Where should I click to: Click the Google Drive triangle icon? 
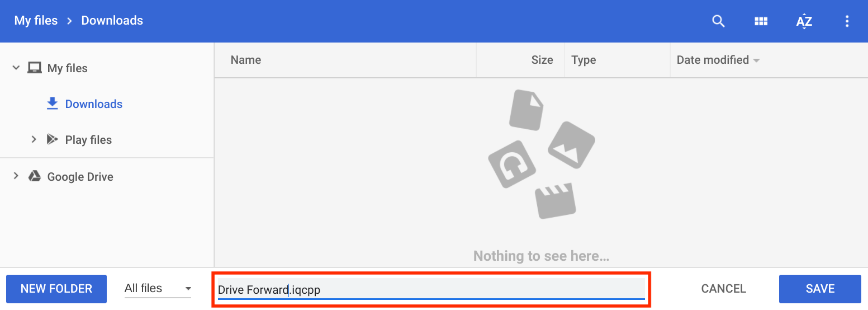tap(35, 176)
